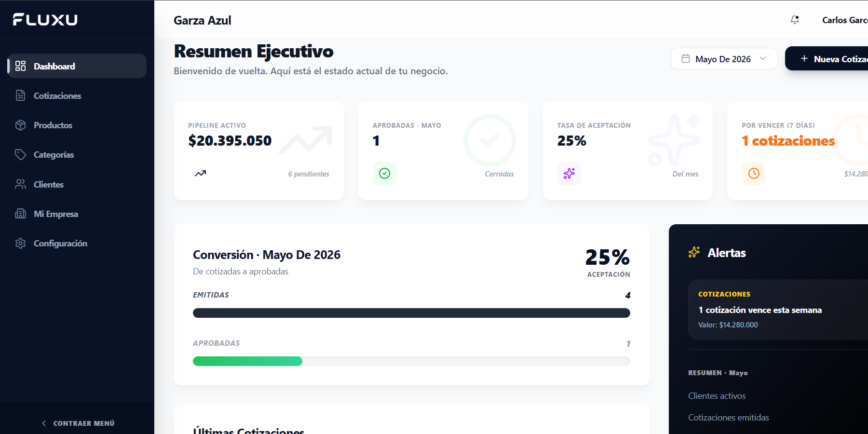
Task: Click the Conversión · Mayo De 2026 heading
Action: (x=267, y=255)
